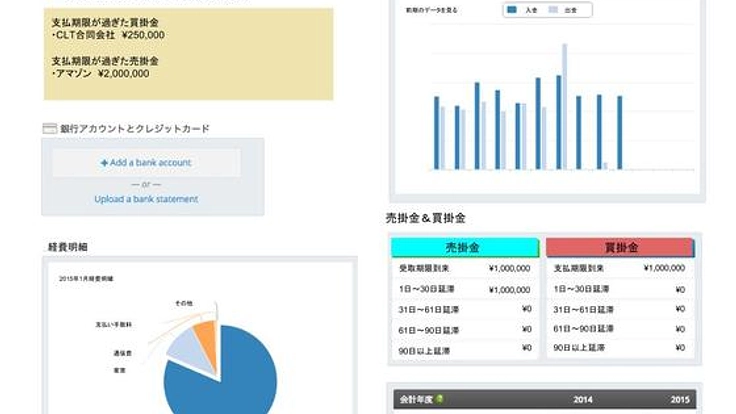Click the orange pie chart slice

tap(208, 340)
